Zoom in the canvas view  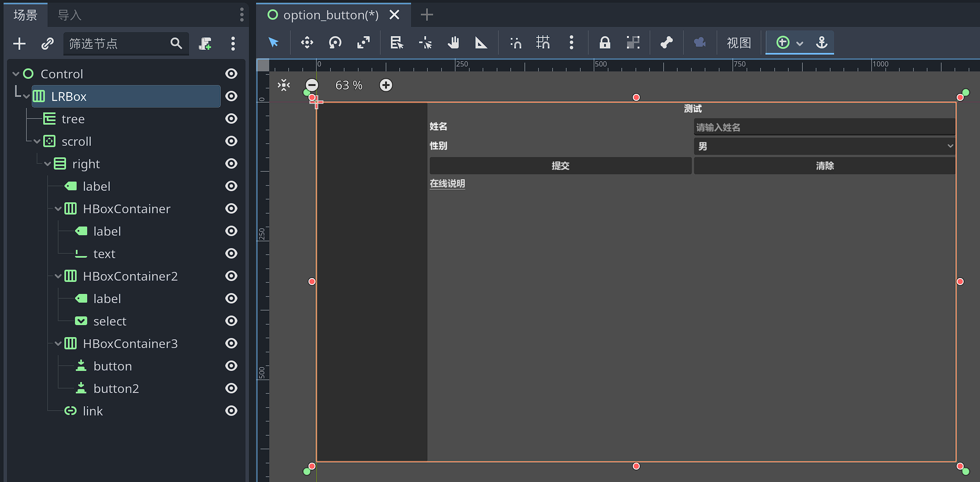pos(386,85)
